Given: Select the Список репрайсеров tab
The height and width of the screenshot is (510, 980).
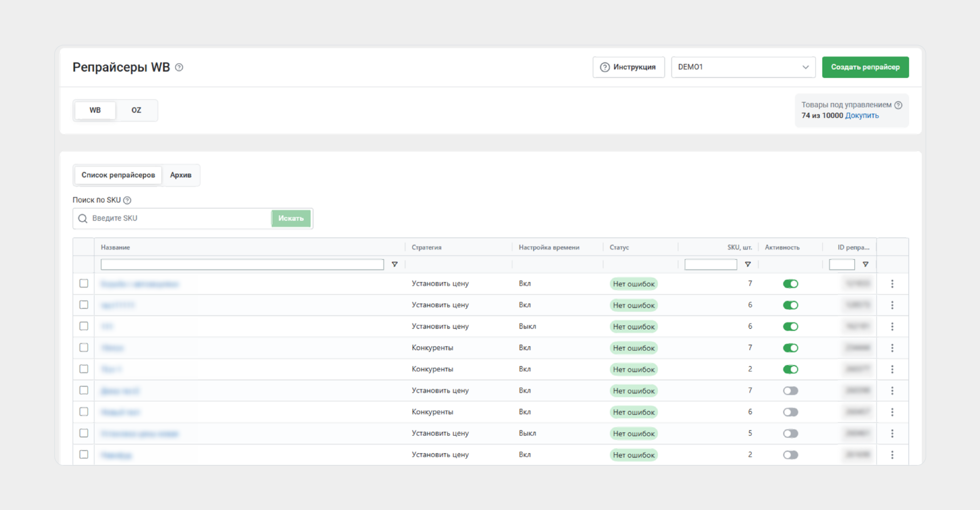Looking at the screenshot, I should point(118,175).
